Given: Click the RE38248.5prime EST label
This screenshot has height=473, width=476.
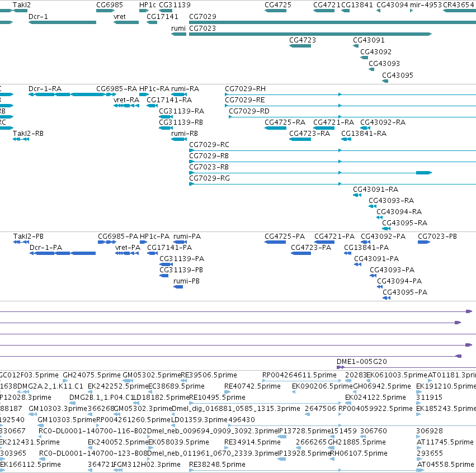Looking at the screenshot, I should point(217,465).
